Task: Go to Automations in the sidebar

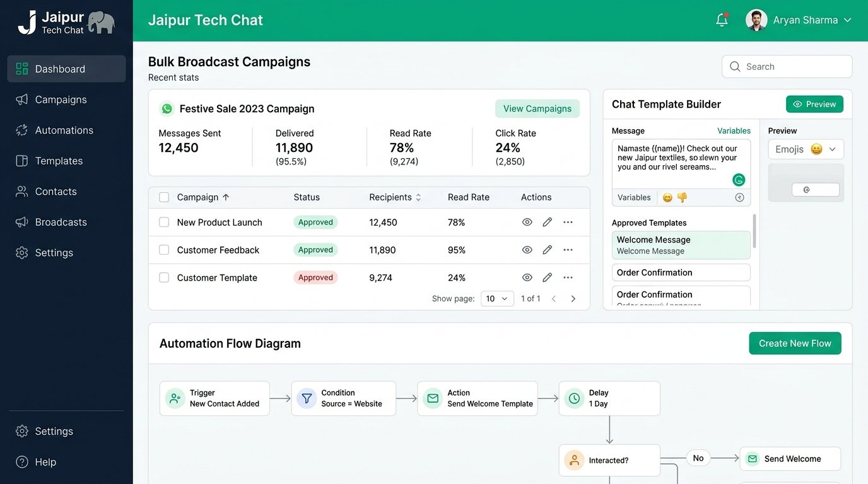Action: coord(66,130)
